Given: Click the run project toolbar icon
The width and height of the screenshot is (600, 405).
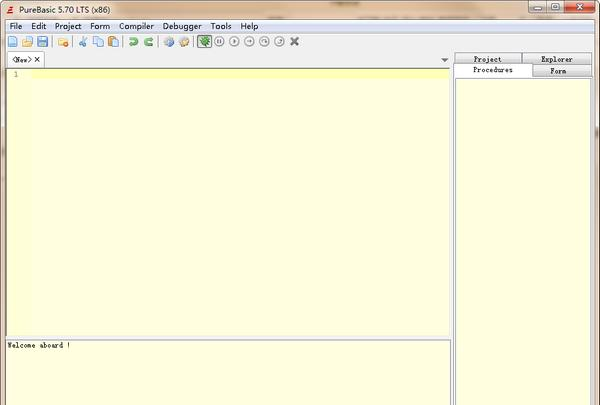Looking at the screenshot, I should click(x=184, y=42).
